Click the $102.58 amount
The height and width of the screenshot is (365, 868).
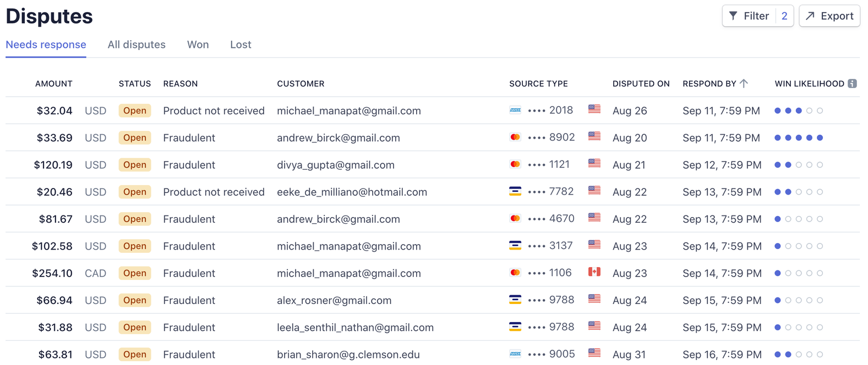coord(52,246)
